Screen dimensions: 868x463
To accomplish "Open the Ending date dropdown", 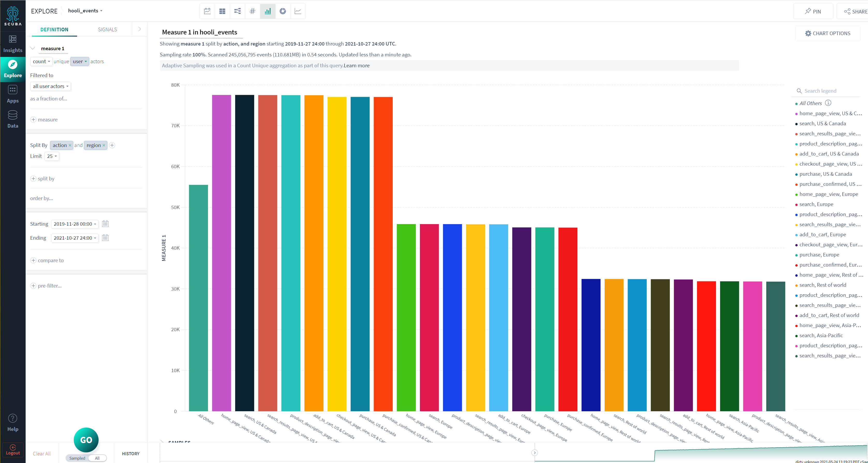I will pyautogui.click(x=75, y=238).
